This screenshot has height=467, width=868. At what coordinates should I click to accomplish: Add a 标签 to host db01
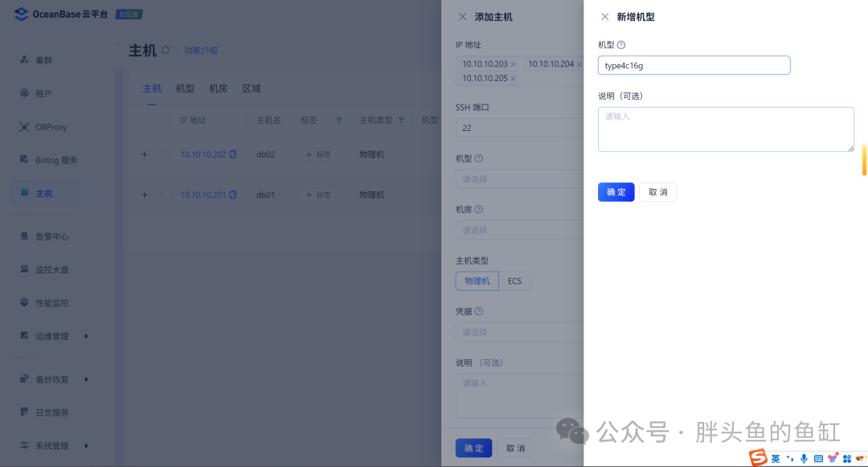[x=317, y=195]
